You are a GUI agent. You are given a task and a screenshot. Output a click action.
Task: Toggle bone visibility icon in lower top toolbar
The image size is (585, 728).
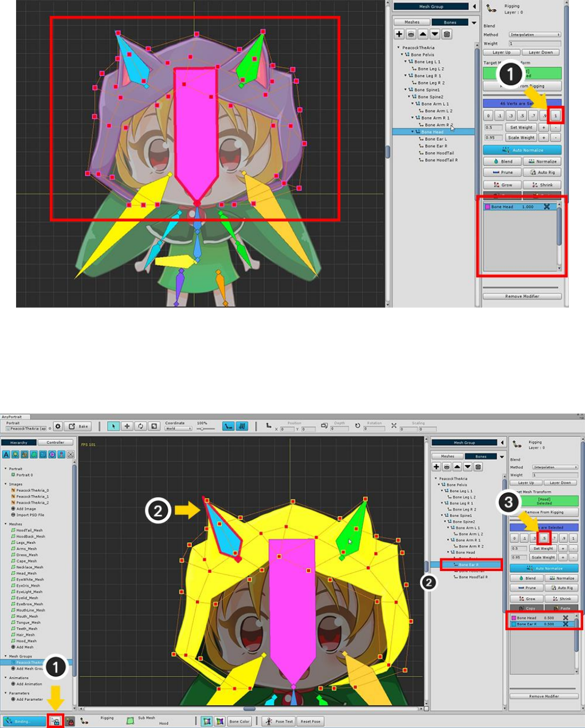point(229,426)
